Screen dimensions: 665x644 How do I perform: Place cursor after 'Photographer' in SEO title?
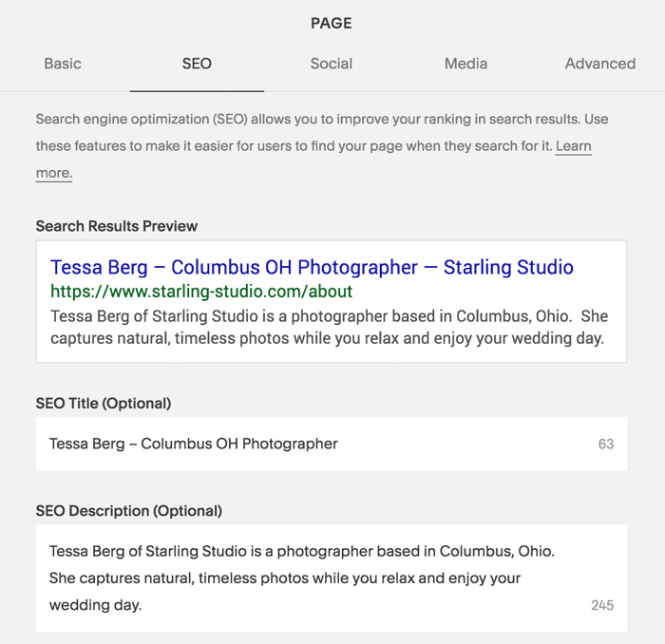[339, 444]
